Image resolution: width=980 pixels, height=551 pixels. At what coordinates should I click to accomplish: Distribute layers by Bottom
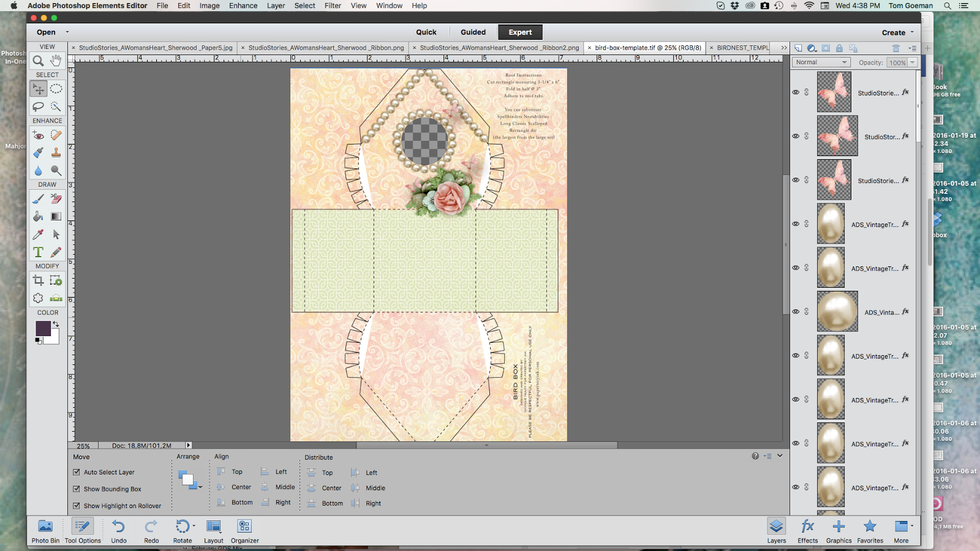325,503
